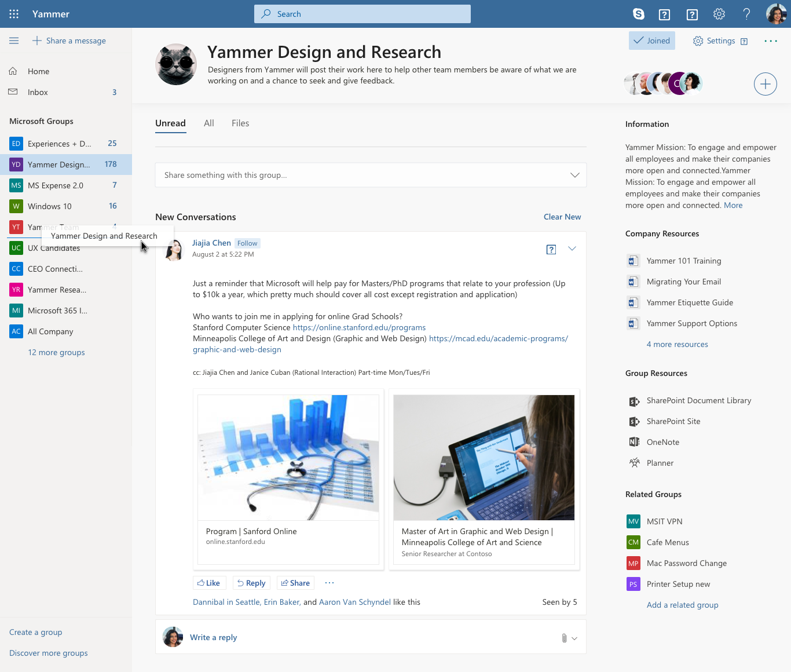Switch to the Unread tab
This screenshot has width=791, height=672.
point(170,123)
